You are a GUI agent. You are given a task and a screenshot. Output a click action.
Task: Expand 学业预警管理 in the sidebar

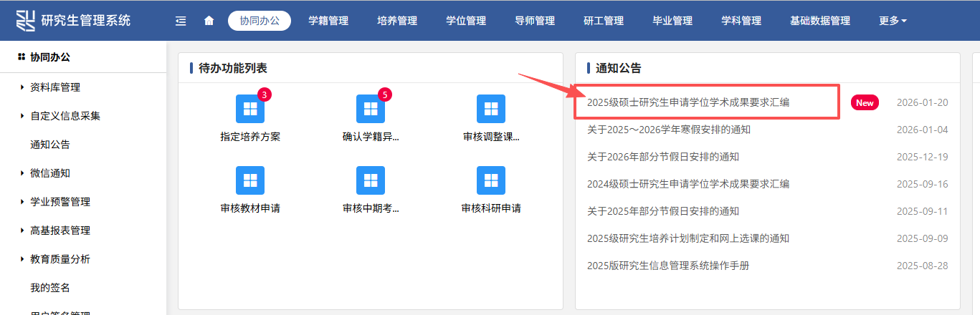tap(60, 202)
